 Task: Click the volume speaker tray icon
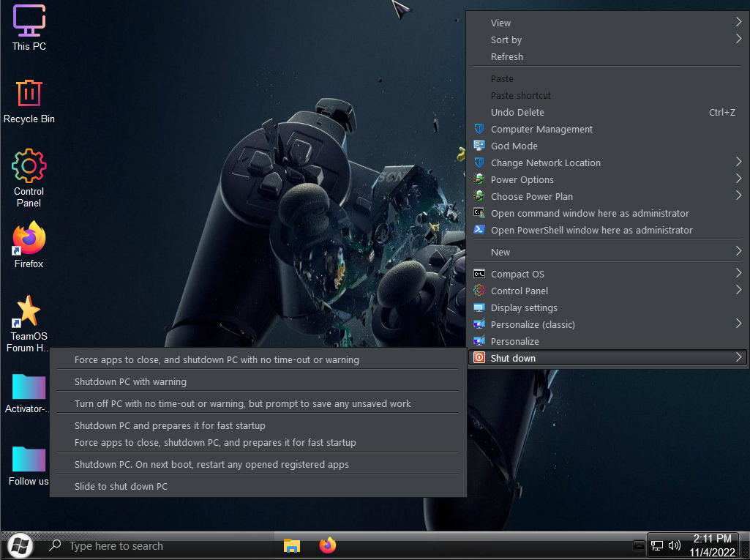point(675,545)
